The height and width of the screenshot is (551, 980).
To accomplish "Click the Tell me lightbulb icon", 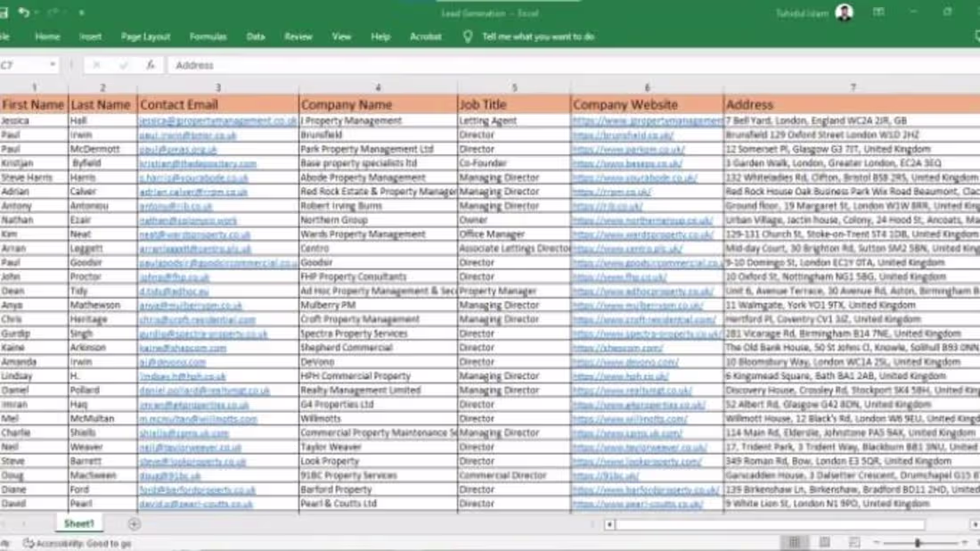I will pos(468,37).
